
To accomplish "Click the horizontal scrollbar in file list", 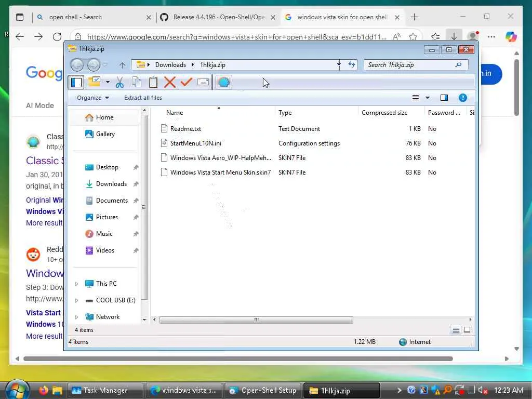I will point(256,320).
